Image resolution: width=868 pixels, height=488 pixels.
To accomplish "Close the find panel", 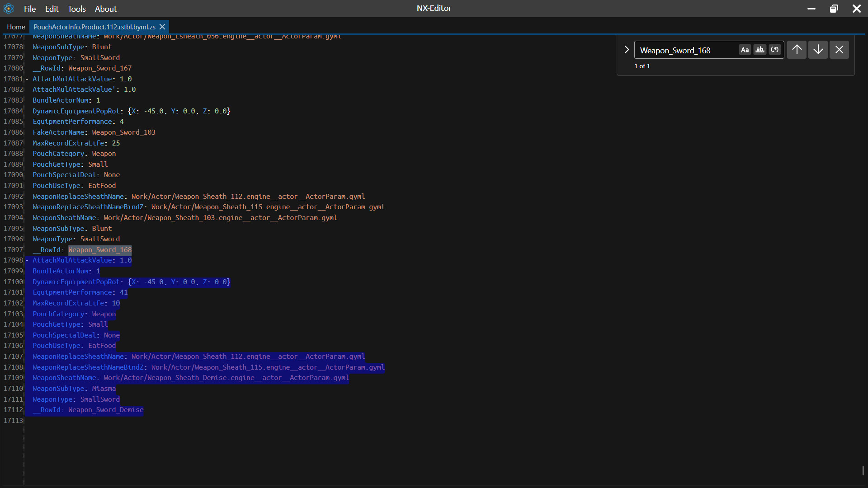I will click(839, 50).
